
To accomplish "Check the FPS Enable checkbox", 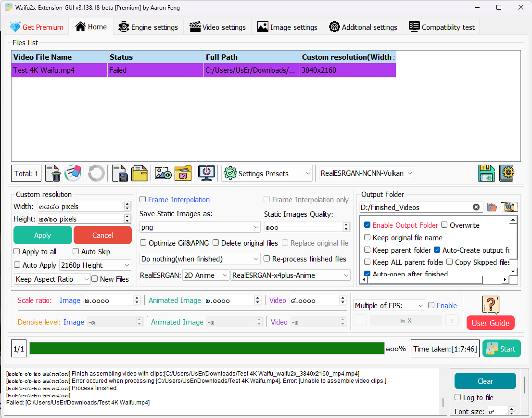I will (x=431, y=305).
